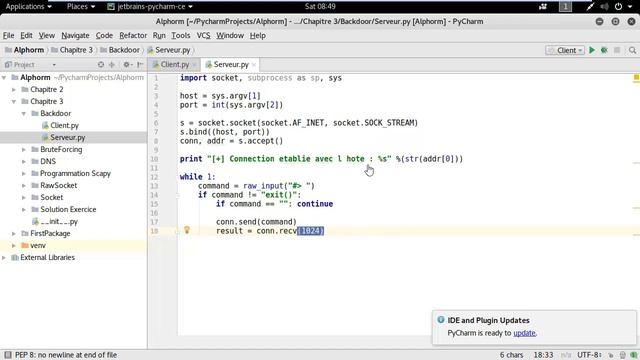Open the Applications menu in top bar
Viewport: 640px width, 360px height.
click(x=29, y=7)
